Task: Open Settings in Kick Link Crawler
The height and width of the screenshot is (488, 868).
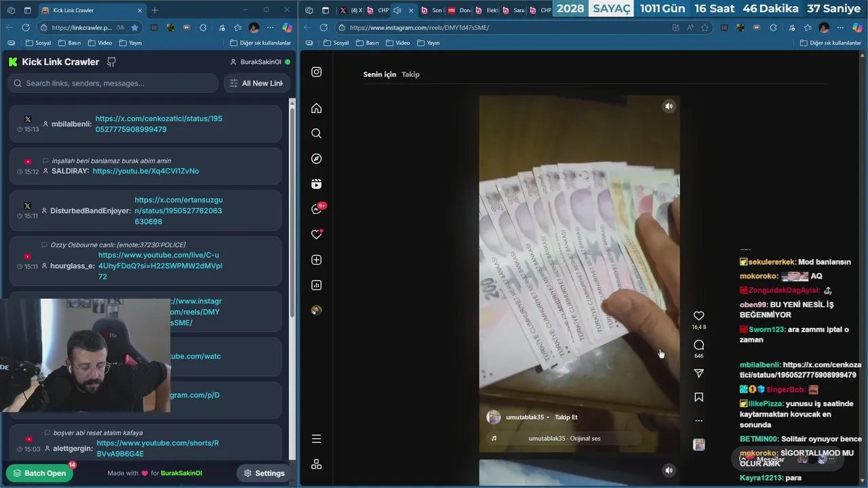Action: coord(264,473)
